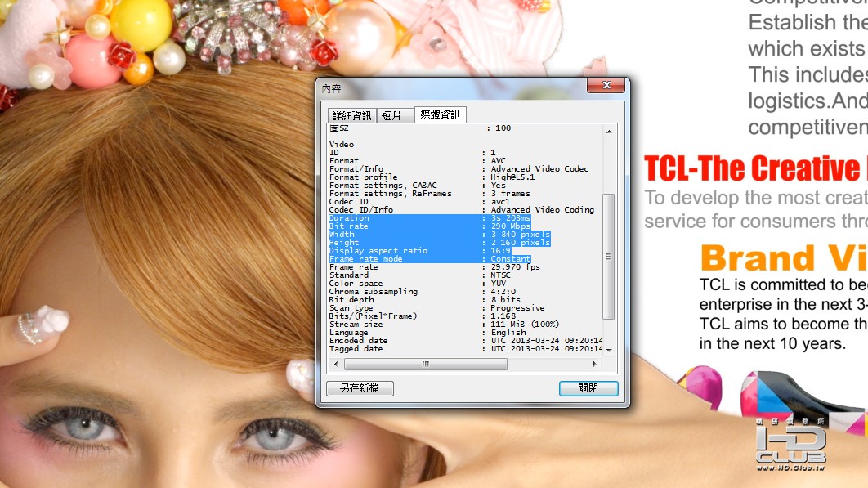Click the 'Tagged date' label
The width and height of the screenshot is (868, 488).
356,349
